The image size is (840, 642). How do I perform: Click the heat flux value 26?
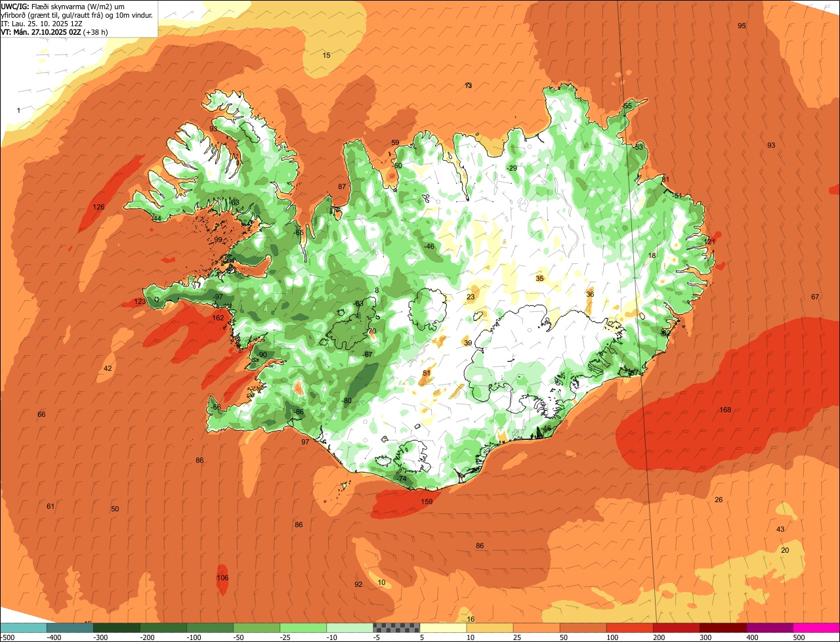(x=719, y=500)
